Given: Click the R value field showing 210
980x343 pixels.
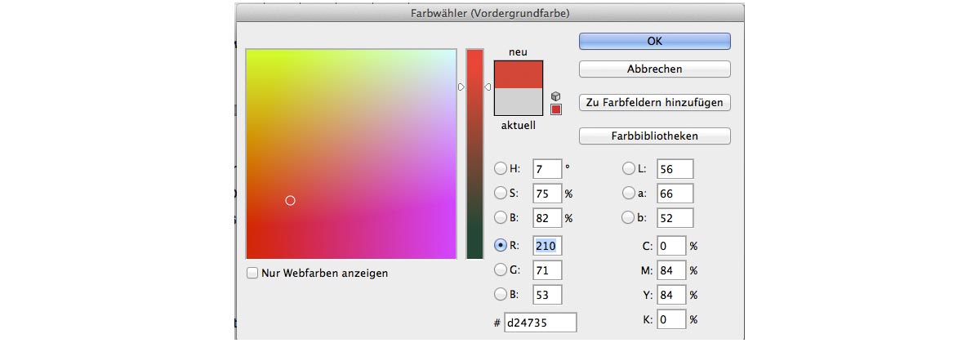Looking at the screenshot, I should click(x=547, y=244).
